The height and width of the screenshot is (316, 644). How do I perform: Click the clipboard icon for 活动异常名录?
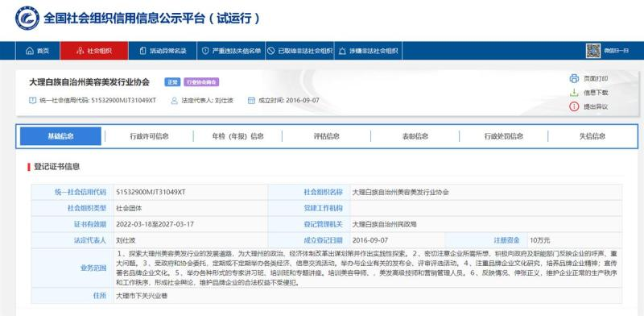143,51
